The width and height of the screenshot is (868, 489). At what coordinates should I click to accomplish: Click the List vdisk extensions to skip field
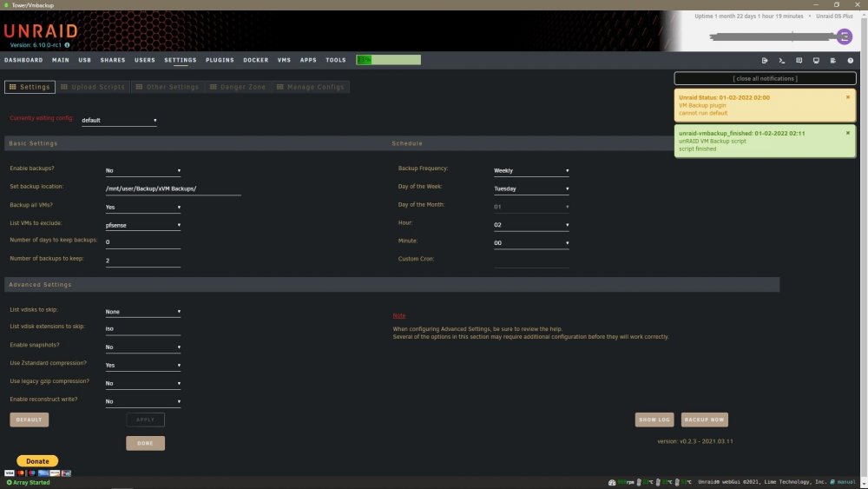click(x=143, y=329)
